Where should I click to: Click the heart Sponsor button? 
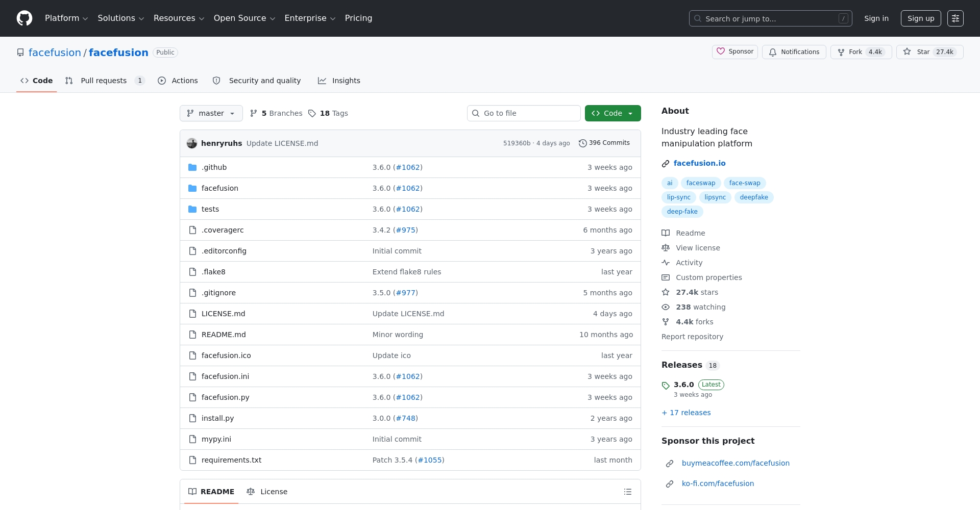[734, 52]
